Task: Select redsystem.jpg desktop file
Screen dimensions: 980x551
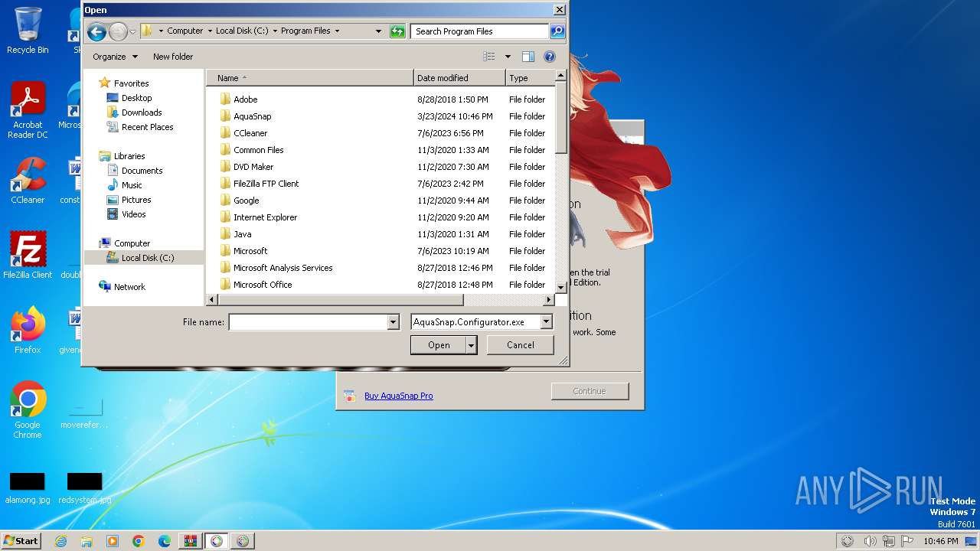Action: tap(84, 488)
